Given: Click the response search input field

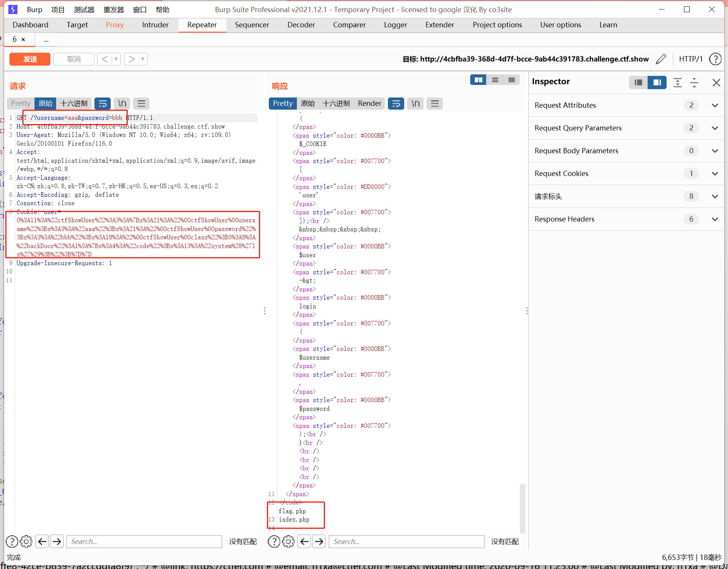Looking at the screenshot, I should click(x=406, y=542).
